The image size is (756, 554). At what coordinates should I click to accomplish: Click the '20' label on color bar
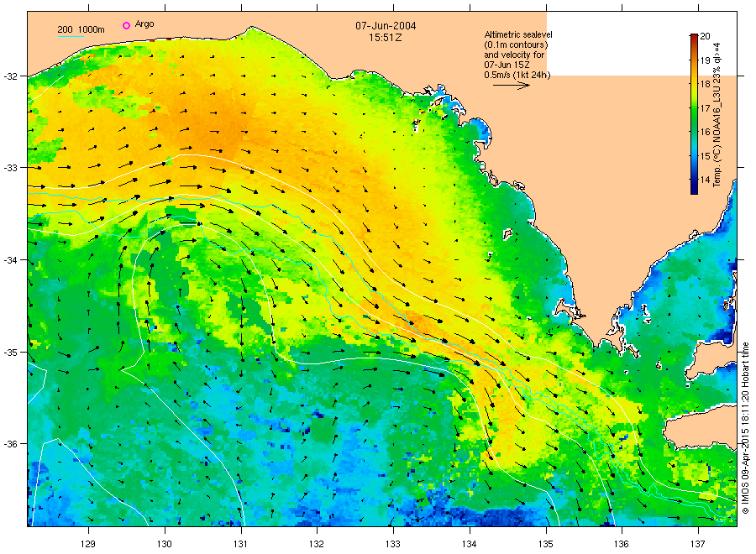click(x=705, y=36)
